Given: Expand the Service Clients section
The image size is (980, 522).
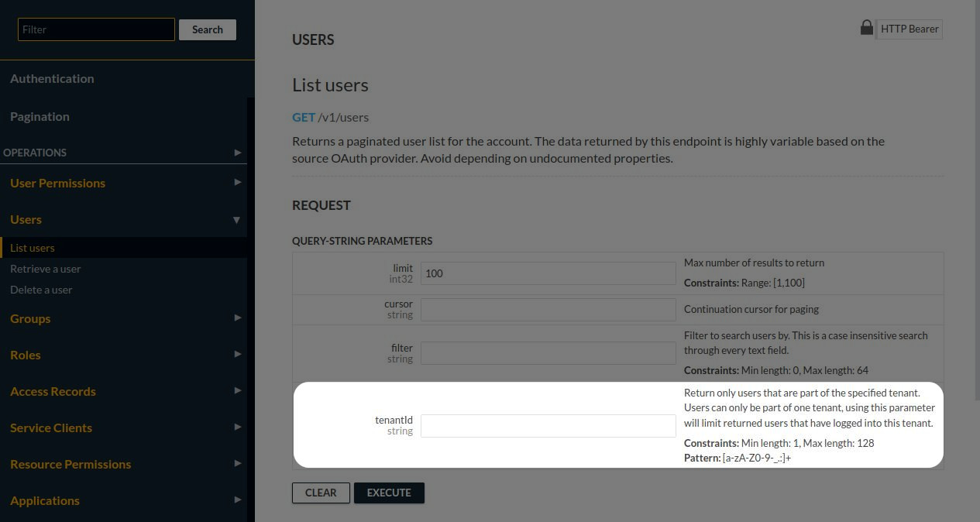Looking at the screenshot, I should click(238, 428).
